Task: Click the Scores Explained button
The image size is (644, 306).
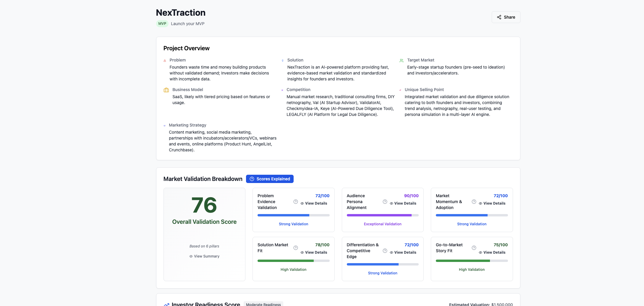Action: [x=269, y=179]
